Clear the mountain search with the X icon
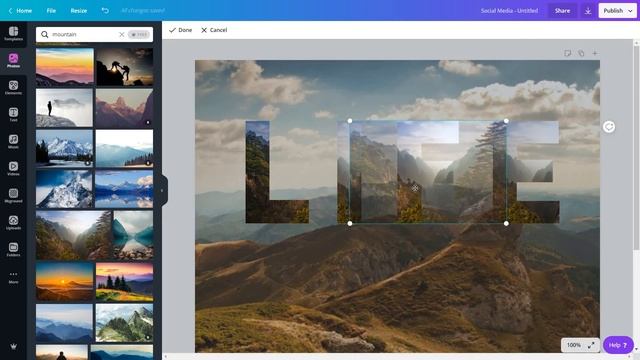Viewport: 640px width, 360px height. (x=122, y=34)
